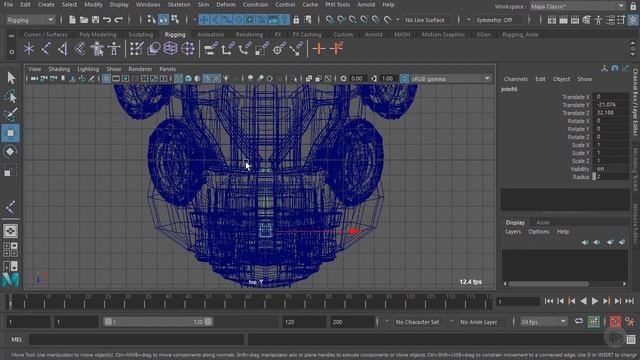
Task: Click the range slider end handle at 120
Action: click(x=208, y=322)
